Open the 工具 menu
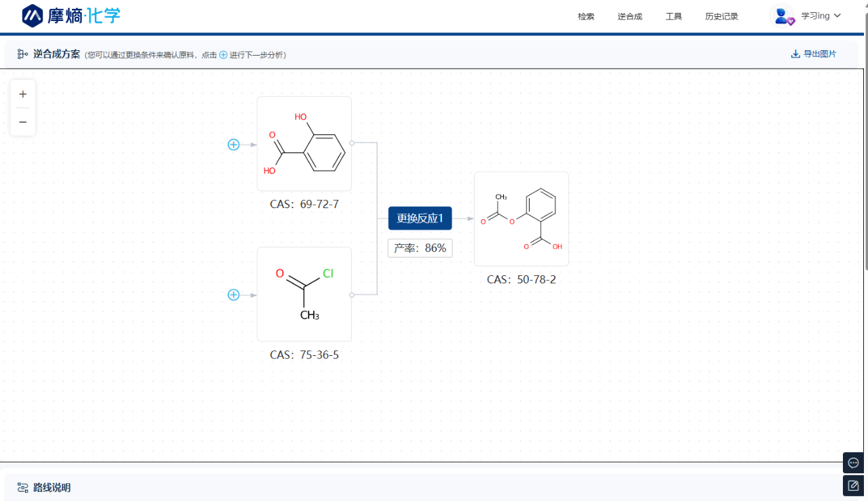This screenshot has width=868, height=501. point(673,16)
